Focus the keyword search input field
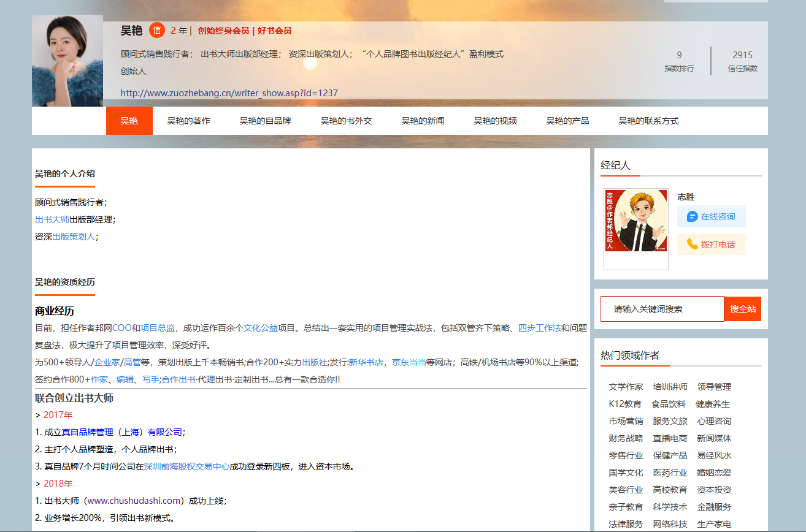 [x=662, y=309]
